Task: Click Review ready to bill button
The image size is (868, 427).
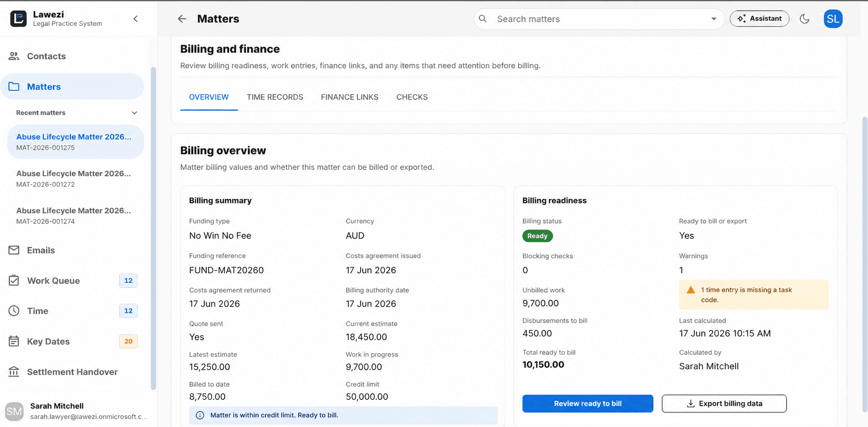Action: click(x=587, y=404)
